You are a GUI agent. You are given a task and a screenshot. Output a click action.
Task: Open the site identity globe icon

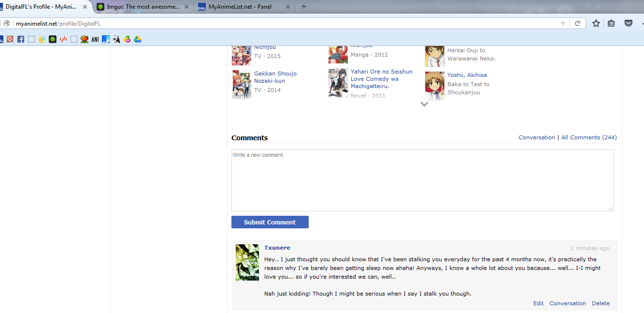[x=7, y=23]
